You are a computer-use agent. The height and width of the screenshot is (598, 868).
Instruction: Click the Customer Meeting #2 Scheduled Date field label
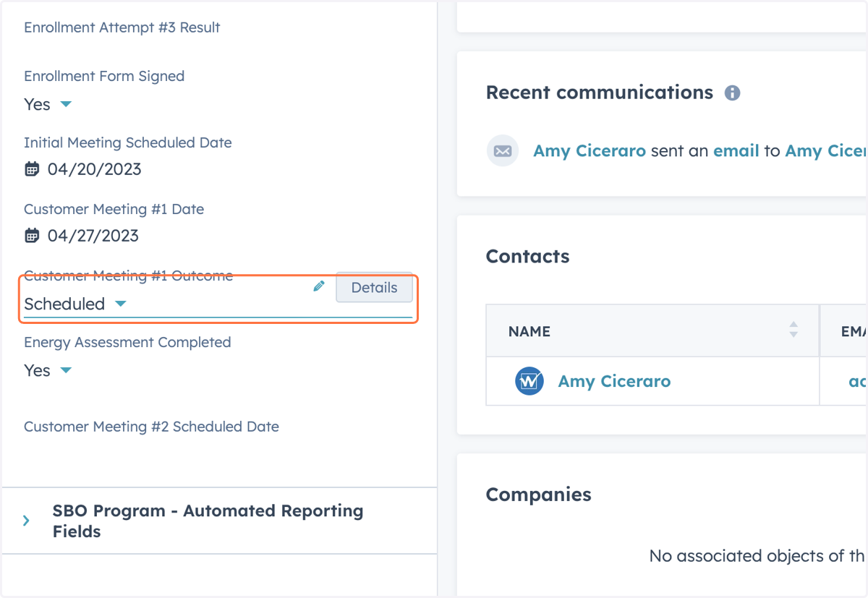[x=151, y=427]
